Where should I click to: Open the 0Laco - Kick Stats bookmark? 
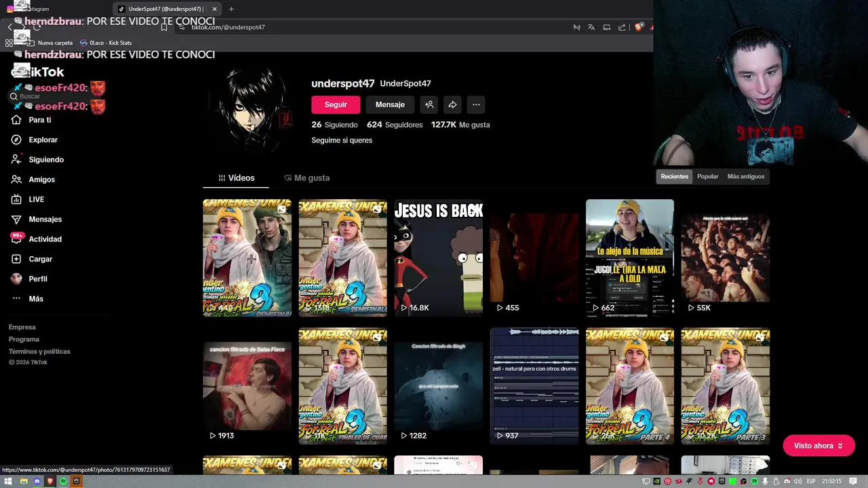click(x=106, y=43)
